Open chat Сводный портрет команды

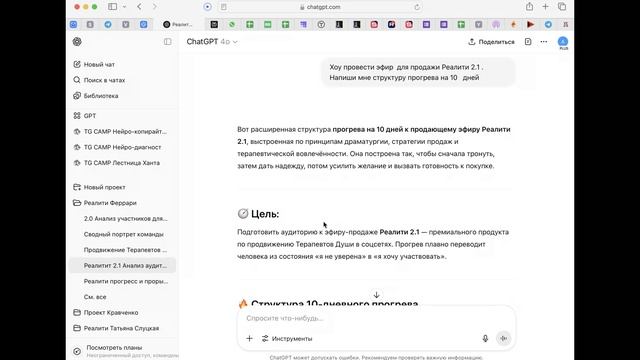click(124, 234)
